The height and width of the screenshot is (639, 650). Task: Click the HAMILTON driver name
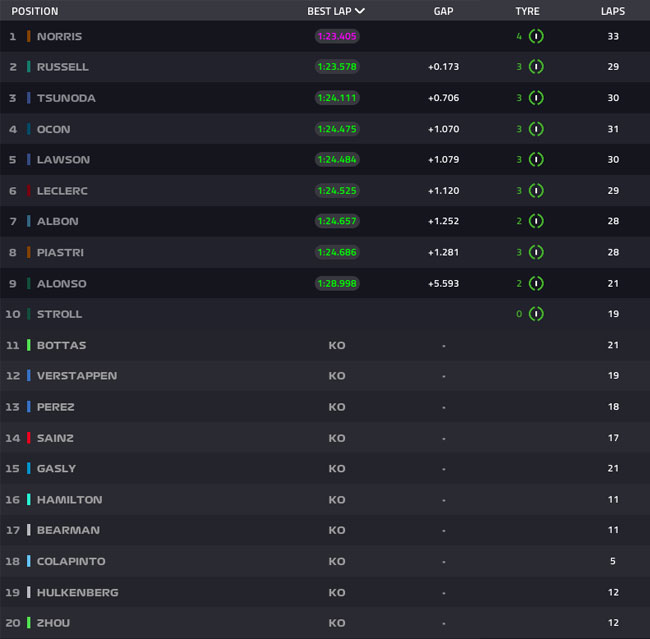[x=70, y=500]
